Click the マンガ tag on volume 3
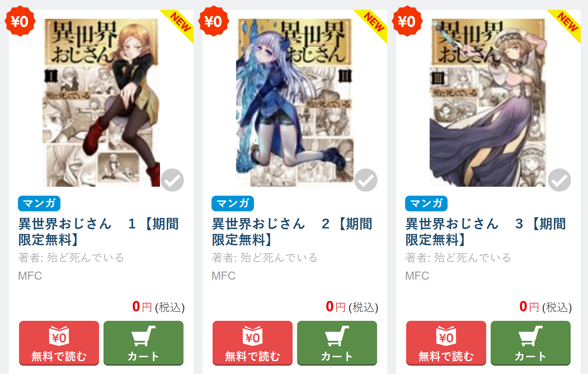Screen dimensions: 588x374 coord(426,204)
